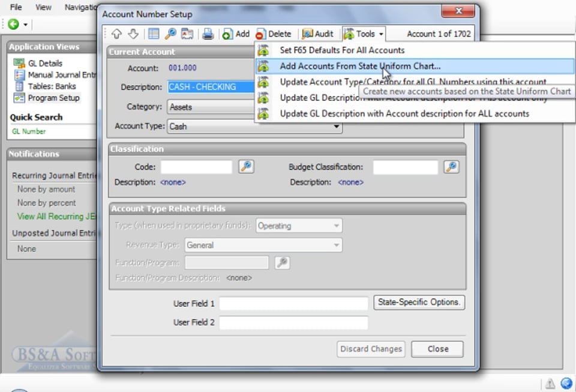Open Program Setup view
Viewport: 576px width, 392px height.
click(x=53, y=98)
